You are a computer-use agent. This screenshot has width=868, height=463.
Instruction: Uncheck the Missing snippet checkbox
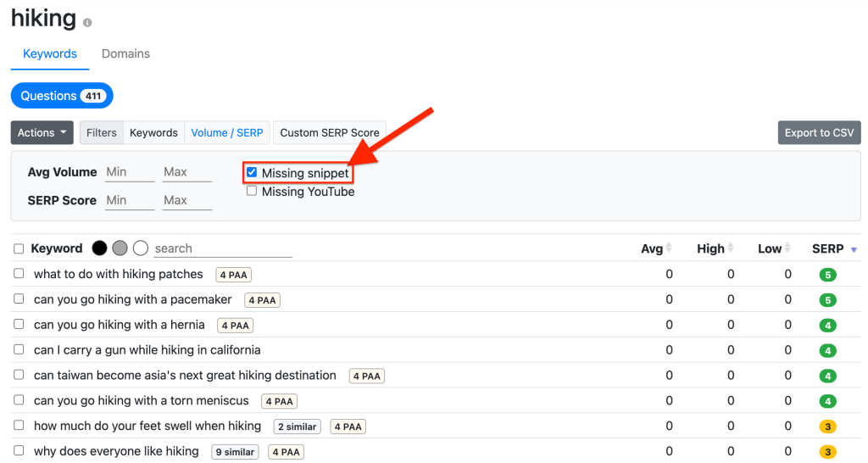pyautogui.click(x=252, y=172)
